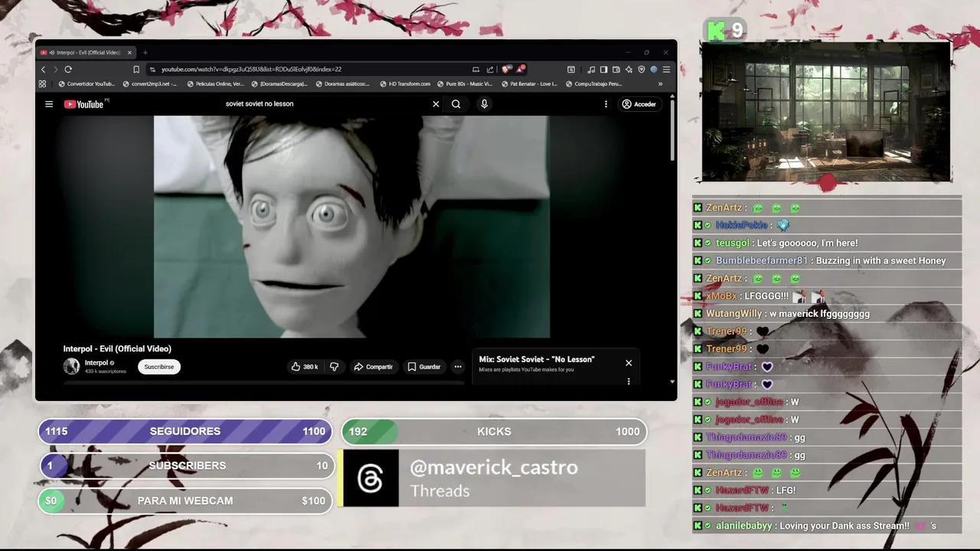
Task: Click the share icon in the address bar
Action: click(x=490, y=69)
